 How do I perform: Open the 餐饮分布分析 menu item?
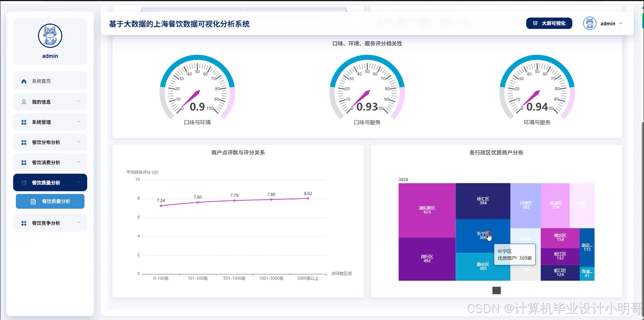coord(50,142)
